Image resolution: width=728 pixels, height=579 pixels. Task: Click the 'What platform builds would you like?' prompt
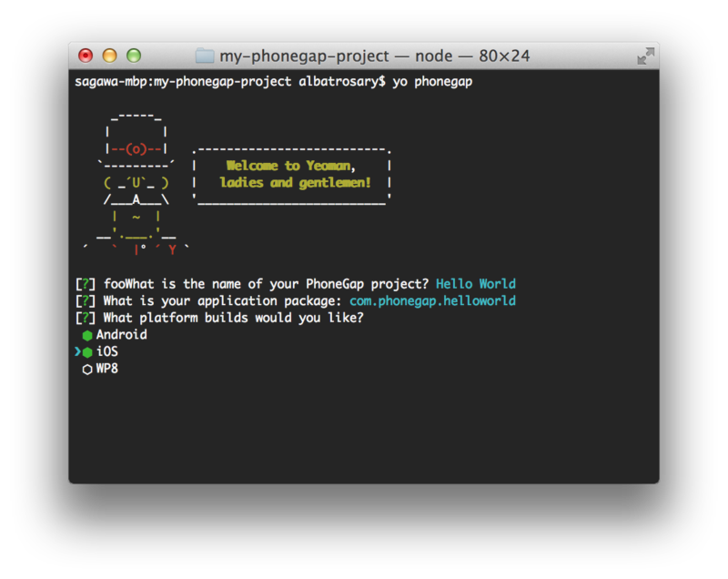234,318
